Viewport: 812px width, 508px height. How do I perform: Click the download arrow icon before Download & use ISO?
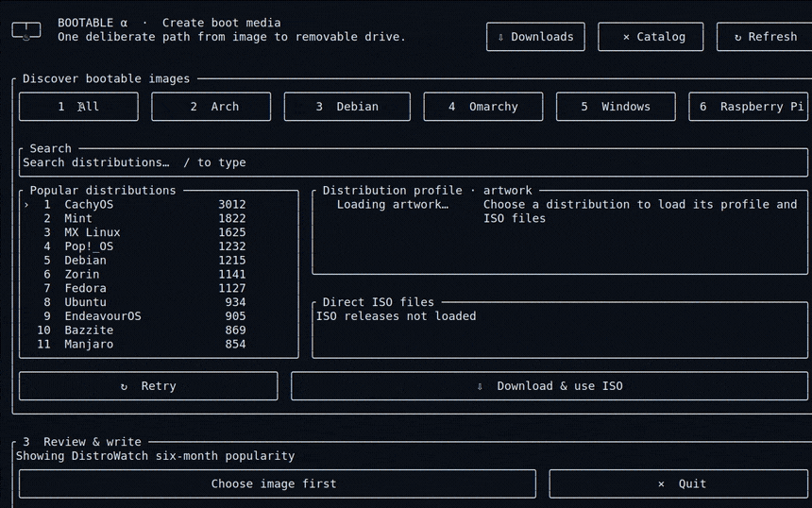tap(480, 386)
